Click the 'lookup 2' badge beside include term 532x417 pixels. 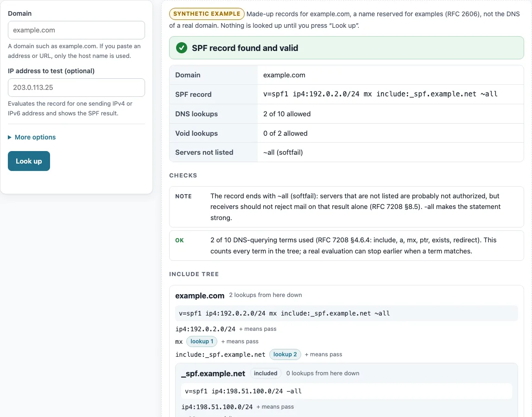[285, 354]
